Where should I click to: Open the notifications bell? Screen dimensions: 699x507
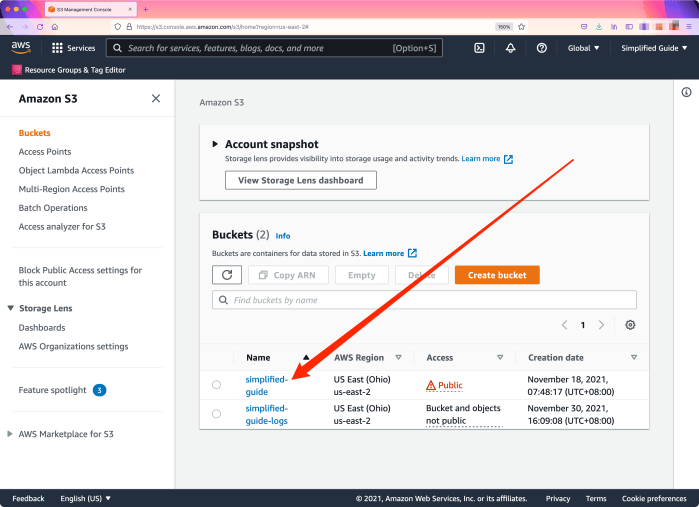pos(510,48)
